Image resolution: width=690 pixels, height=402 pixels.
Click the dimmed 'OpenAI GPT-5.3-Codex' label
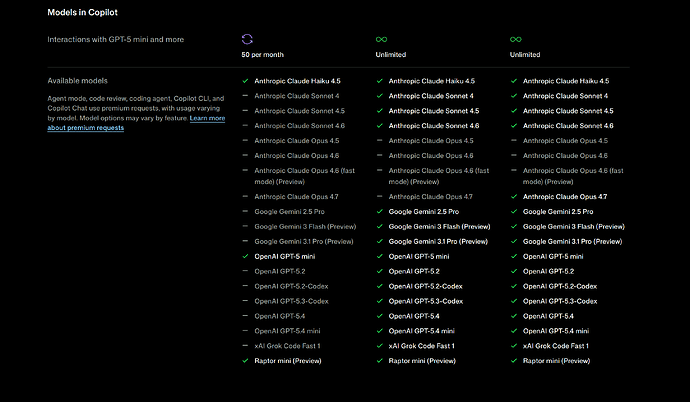click(x=291, y=301)
